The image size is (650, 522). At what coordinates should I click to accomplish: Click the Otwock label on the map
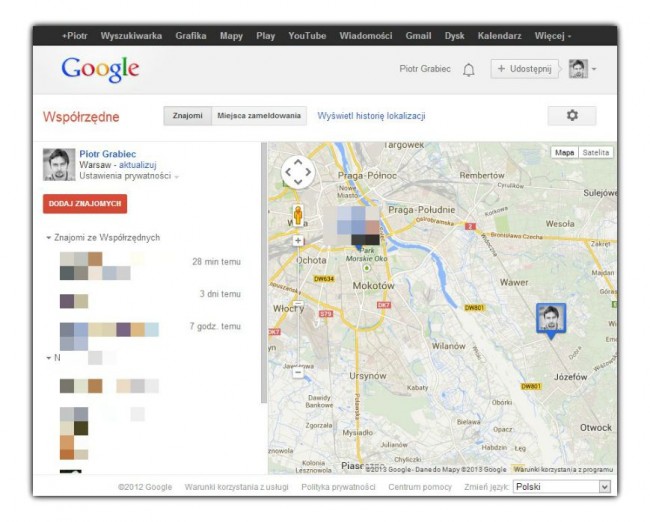click(596, 427)
